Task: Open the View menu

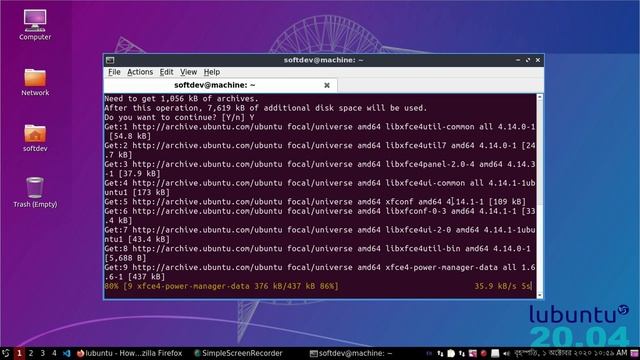Action: pos(188,72)
